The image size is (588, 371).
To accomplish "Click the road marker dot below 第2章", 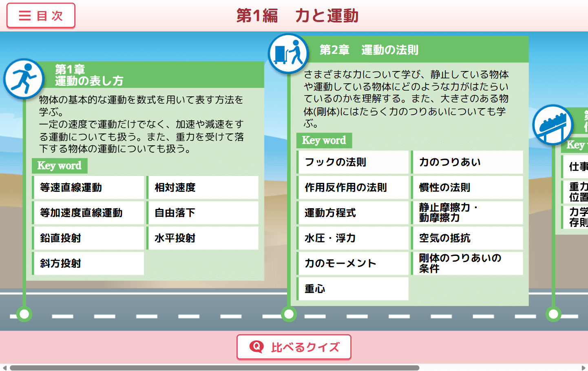I will pos(288,315).
